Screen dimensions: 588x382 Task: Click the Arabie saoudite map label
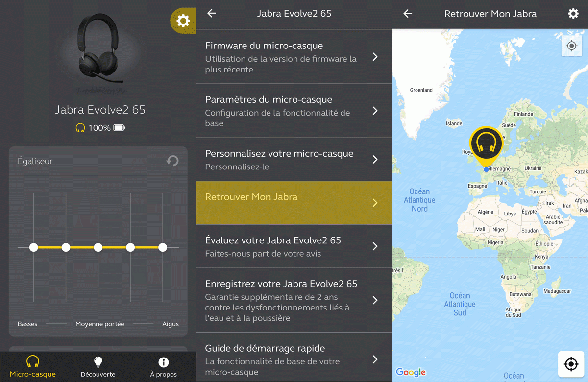tap(553, 219)
